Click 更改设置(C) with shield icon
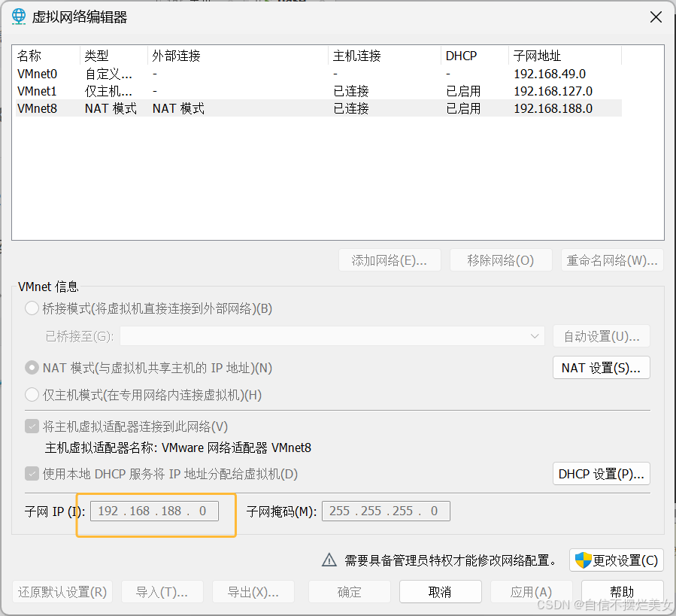The image size is (676, 616). pos(617,560)
